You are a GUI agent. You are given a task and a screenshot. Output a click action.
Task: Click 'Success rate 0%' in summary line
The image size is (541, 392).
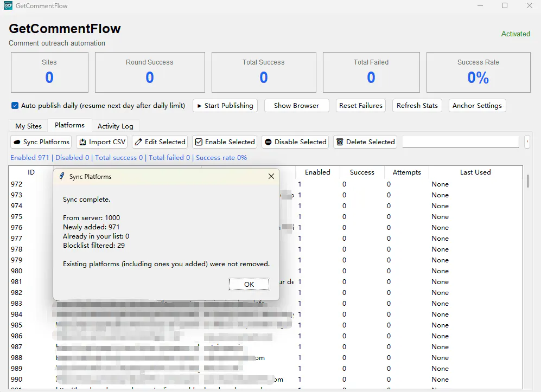221,158
